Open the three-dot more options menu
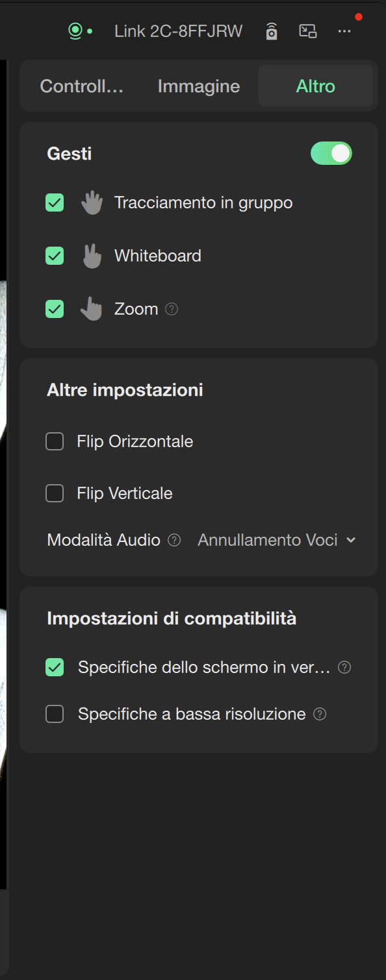The image size is (386, 980). (344, 31)
